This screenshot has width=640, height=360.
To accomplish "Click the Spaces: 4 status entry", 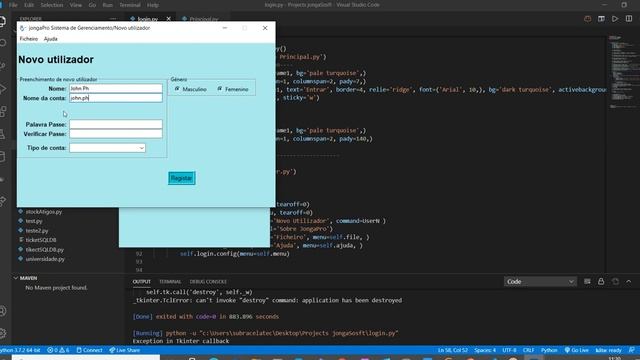I will pos(485,350).
